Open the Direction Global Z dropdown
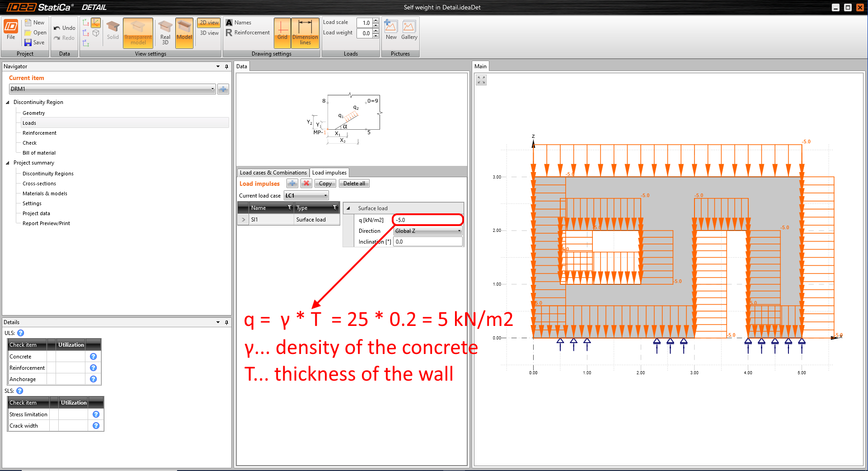 (427, 231)
